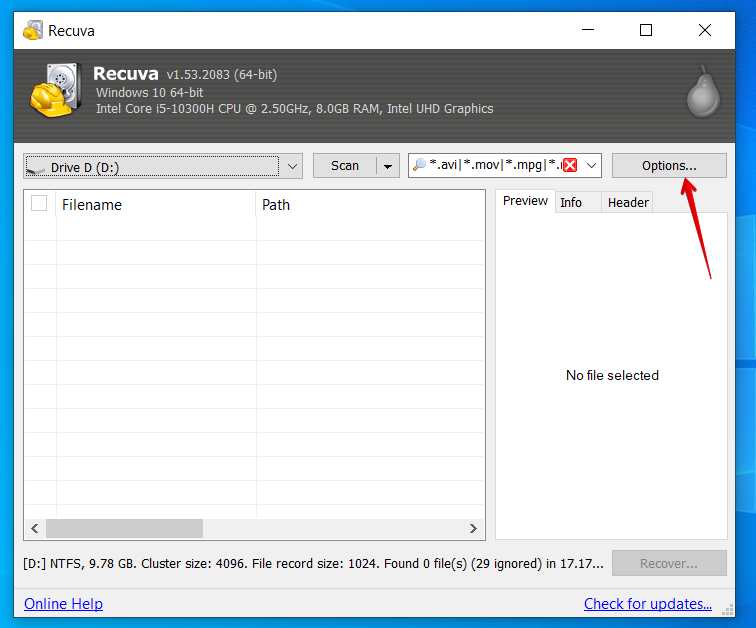This screenshot has width=756, height=628.
Task: Start a scan with the Scan button
Action: pos(345,166)
